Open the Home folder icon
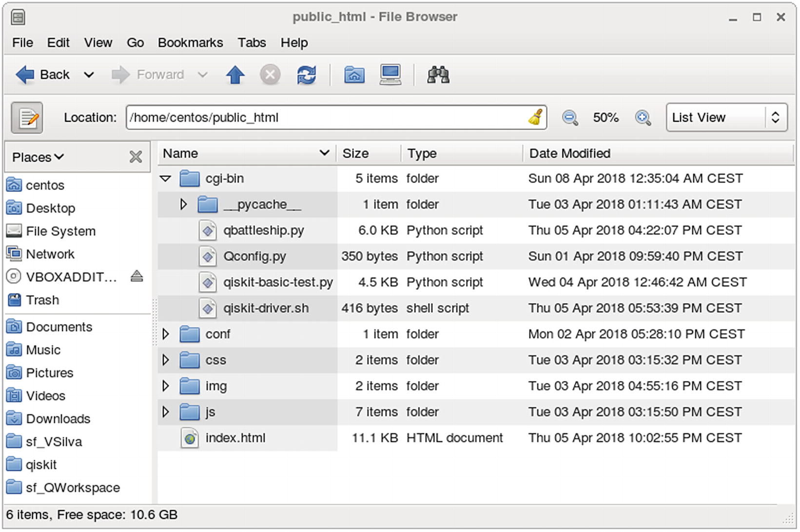Image resolution: width=800 pixels, height=532 pixels. (354, 75)
